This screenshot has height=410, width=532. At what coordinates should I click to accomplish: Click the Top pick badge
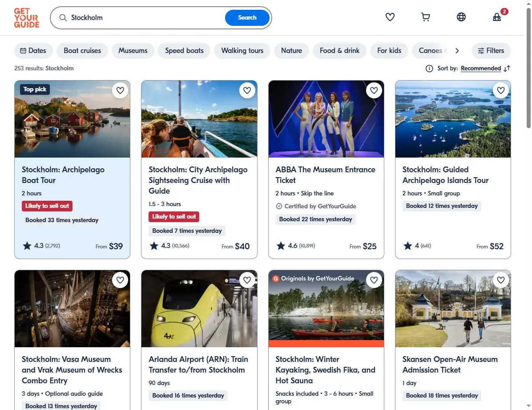pos(35,89)
